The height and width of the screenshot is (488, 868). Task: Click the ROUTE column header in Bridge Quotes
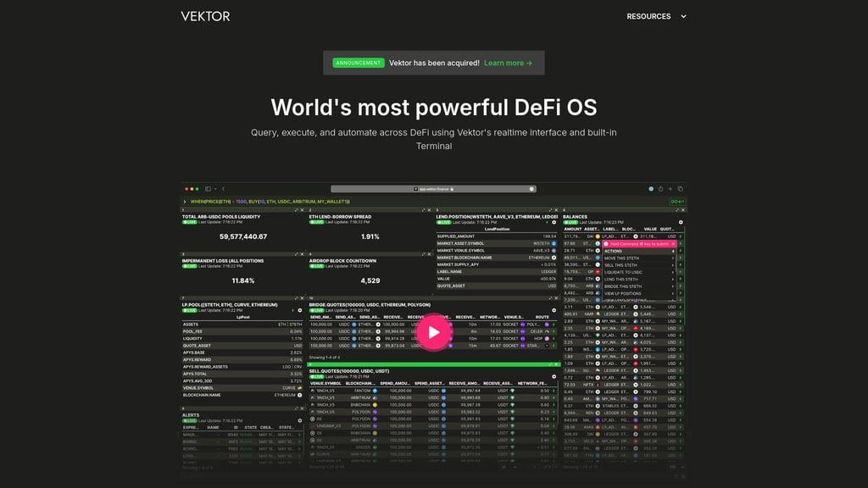pos(542,317)
